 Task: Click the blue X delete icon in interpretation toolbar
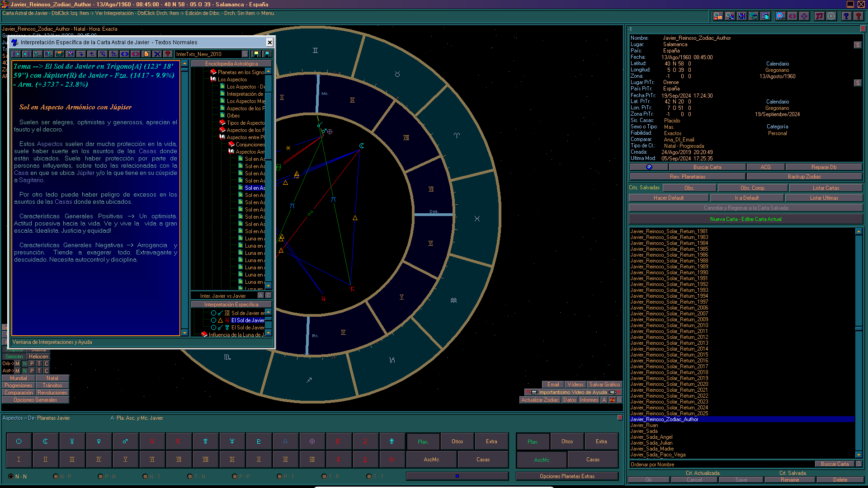click(157, 54)
